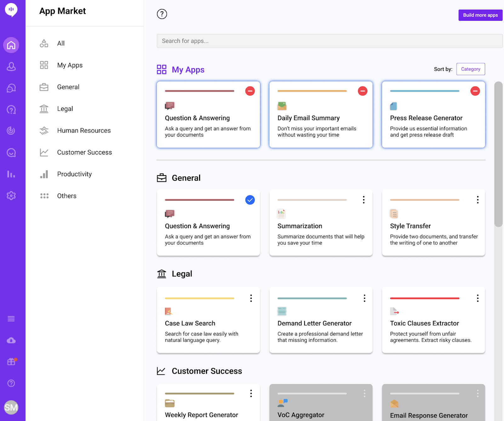This screenshot has height=421, width=504.
Task: Open the Conversations chat icon
Action: [11, 88]
